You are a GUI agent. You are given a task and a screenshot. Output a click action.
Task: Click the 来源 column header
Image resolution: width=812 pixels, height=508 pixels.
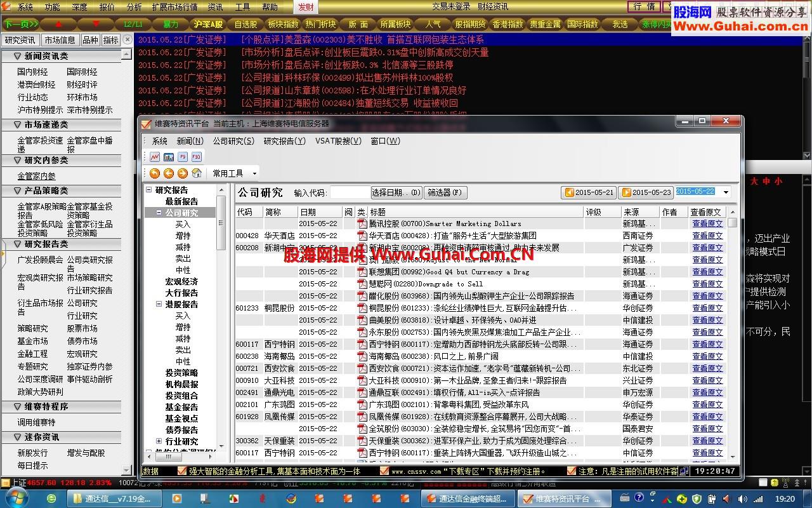641,212
